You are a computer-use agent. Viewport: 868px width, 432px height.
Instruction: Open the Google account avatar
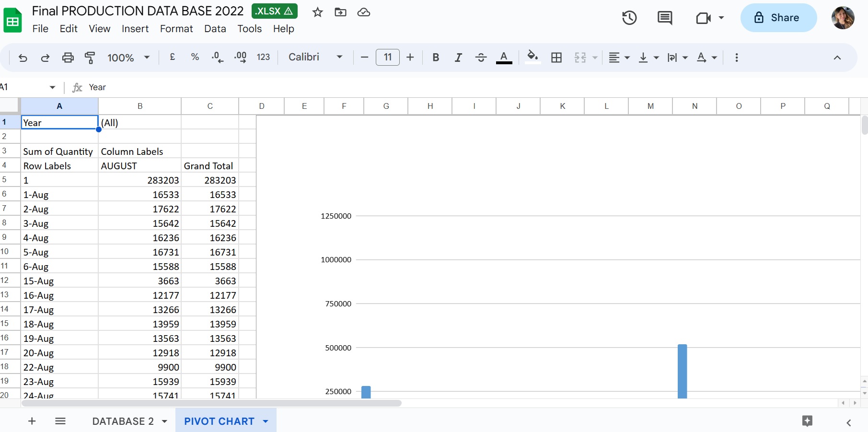(x=843, y=18)
